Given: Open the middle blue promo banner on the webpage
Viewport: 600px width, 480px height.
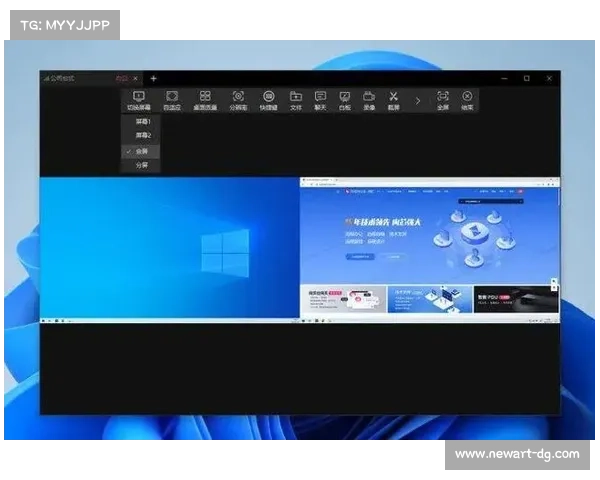Looking at the screenshot, I should click(430, 299).
